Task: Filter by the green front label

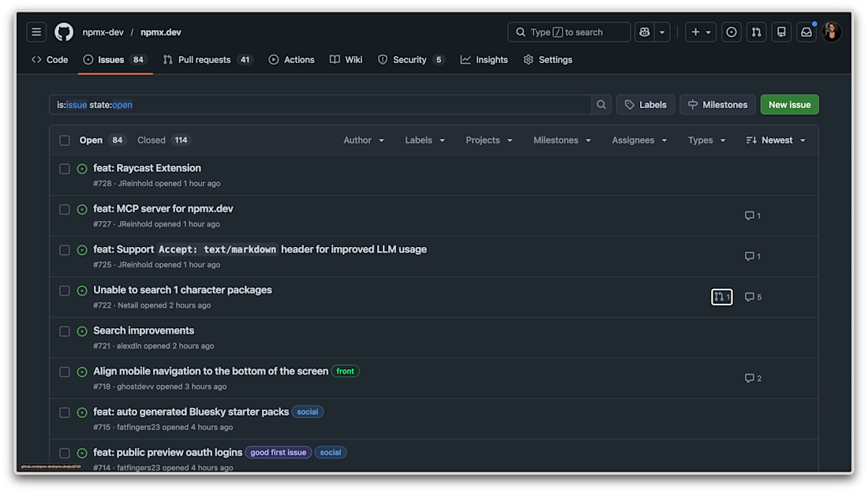Action: point(346,372)
